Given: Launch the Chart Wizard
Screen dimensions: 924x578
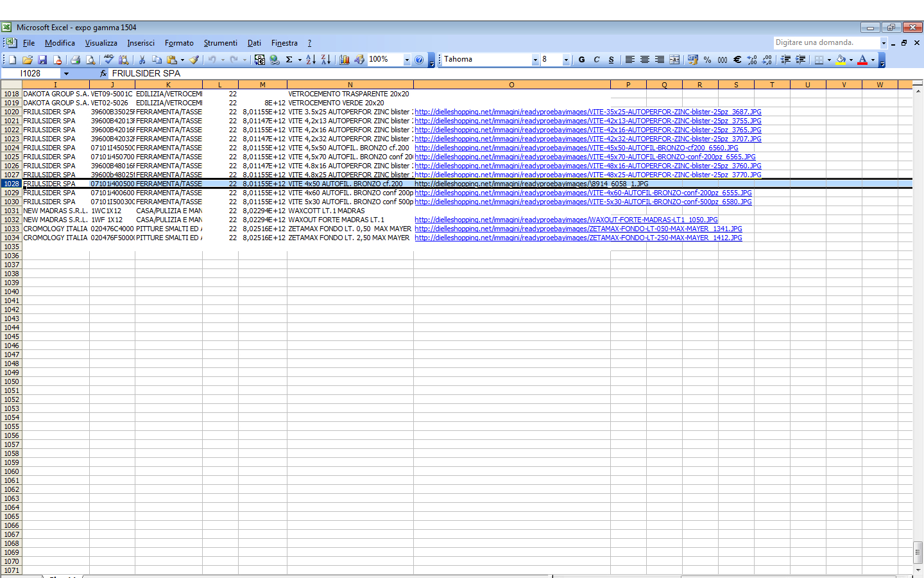Looking at the screenshot, I should [x=345, y=60].
